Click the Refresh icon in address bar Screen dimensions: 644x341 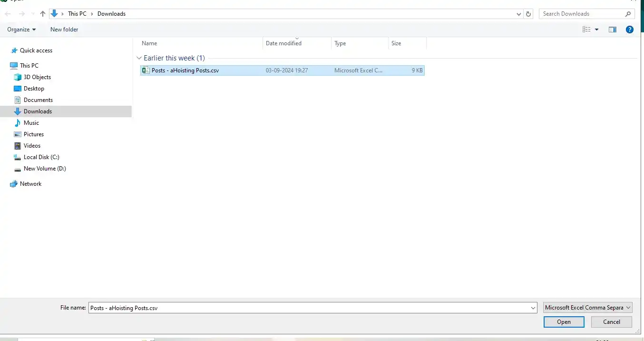tap(528, 14)
